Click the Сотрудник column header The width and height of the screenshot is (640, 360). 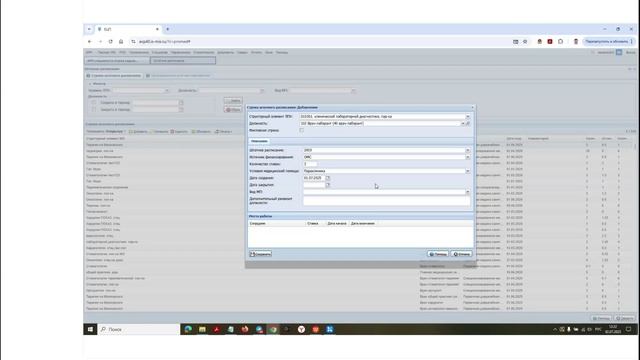277,224
